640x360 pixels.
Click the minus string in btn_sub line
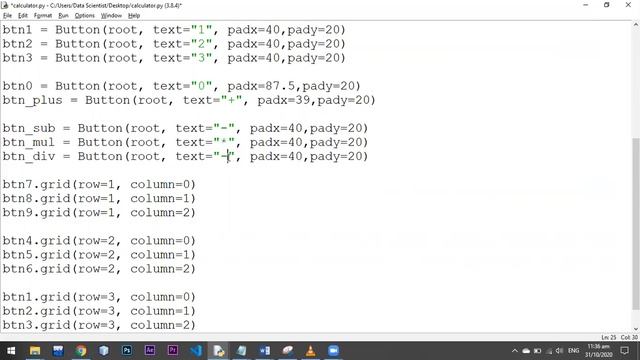click(x=224, y=129)
